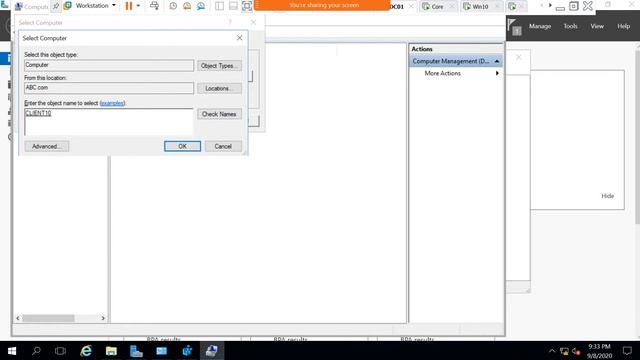Click the object name text box containing CLIENT10
Viewport: 640px width, 360px height.
[109, 121]
